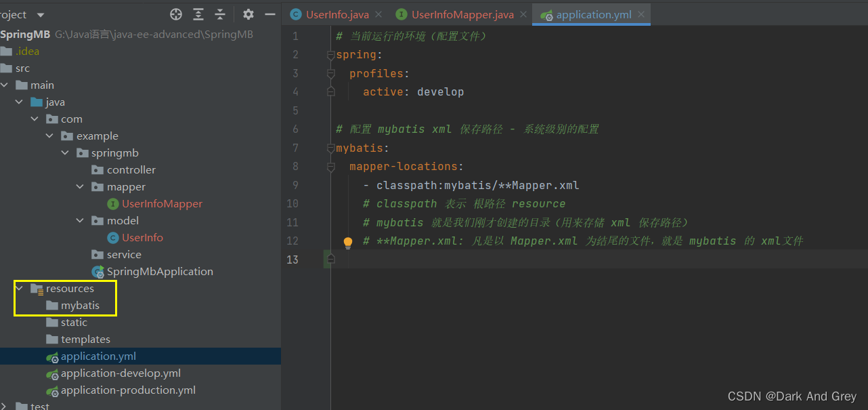868x410 pixels.
Task: Click line number 13 in gutter
Action: tap(292, 260)
